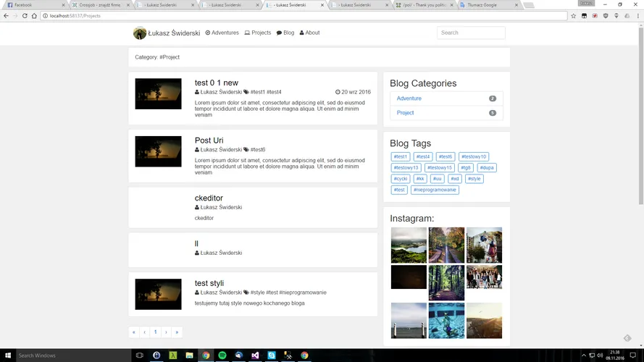The width and height of the screenshot is (644, 362).
Task: Filter by the #style tag button
Action: pos(474,179)
